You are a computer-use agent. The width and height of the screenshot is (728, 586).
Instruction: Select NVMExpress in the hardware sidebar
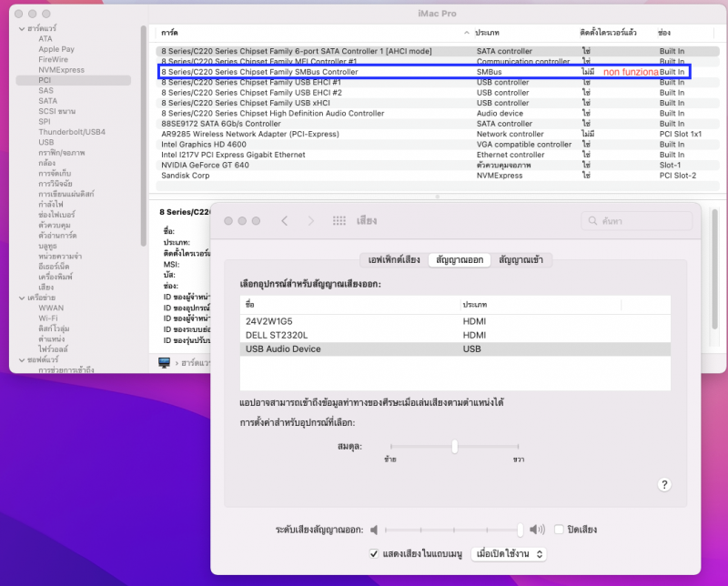(x=61, y=70)
